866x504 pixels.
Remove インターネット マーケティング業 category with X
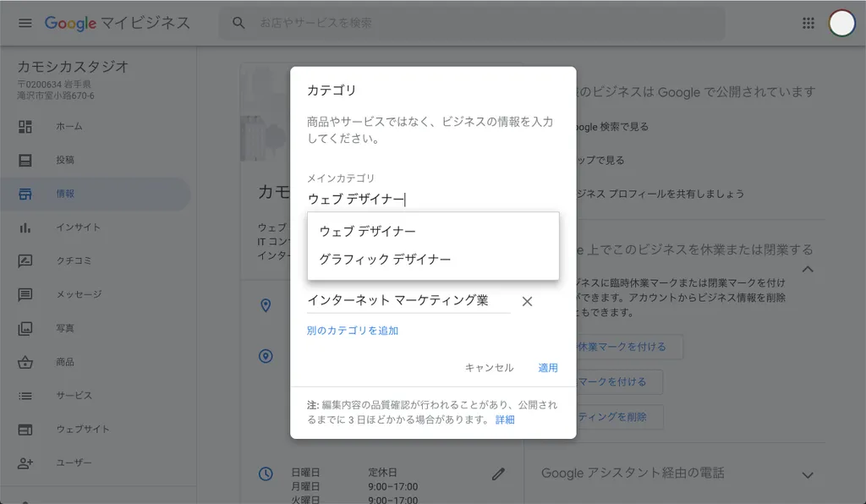[x=527, y=301]
